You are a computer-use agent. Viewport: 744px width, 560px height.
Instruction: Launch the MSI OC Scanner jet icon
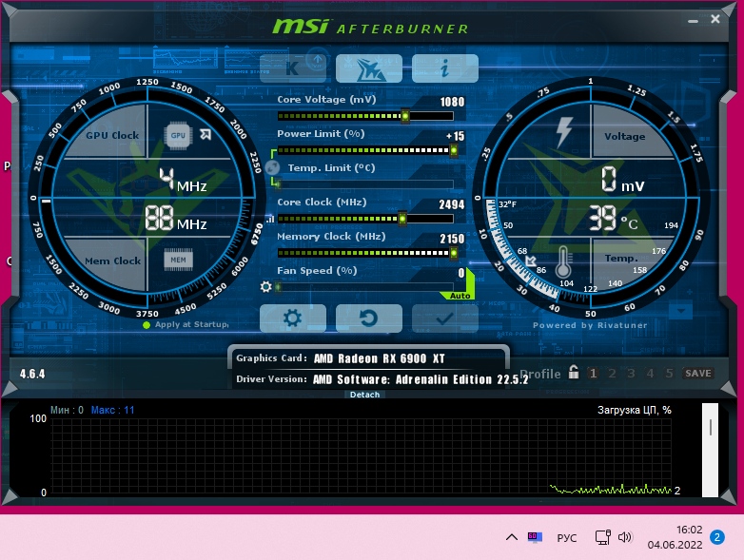tap(369, 68)
